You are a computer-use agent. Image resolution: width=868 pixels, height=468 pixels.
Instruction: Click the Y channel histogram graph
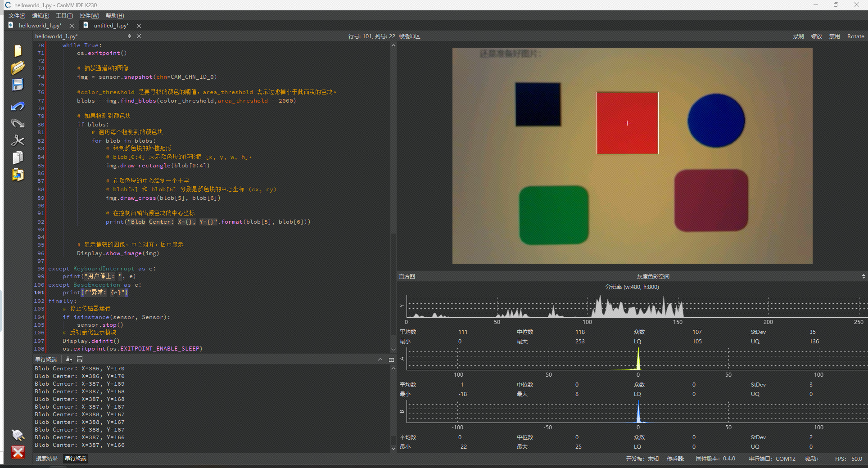coord(637,306)
